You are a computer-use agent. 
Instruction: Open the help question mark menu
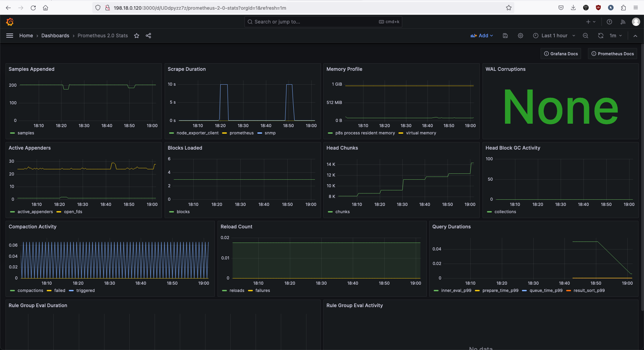click(609, 22)
